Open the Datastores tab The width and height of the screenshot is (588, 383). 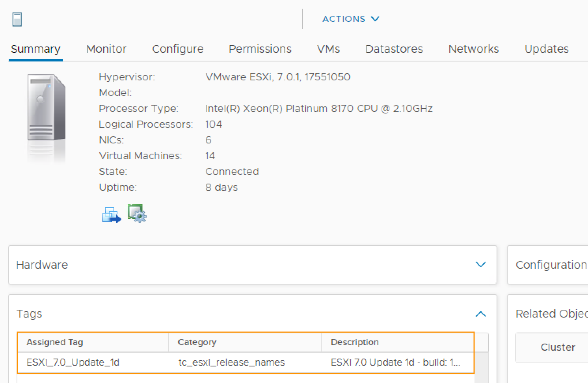coord(394,49)
